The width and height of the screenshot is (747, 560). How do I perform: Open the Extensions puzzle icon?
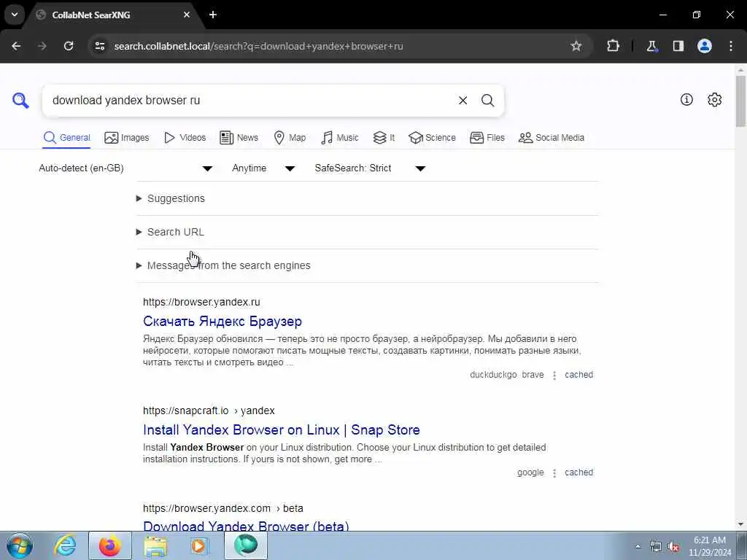point(613,46)
